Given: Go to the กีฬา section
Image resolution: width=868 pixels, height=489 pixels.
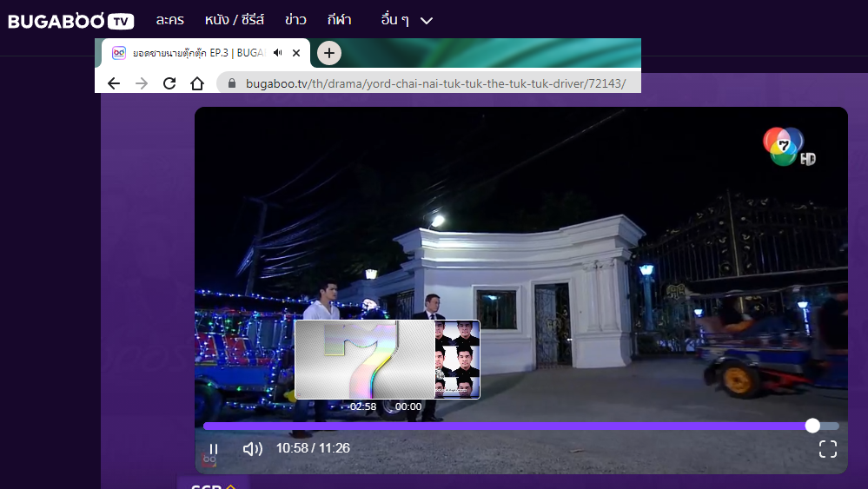Looking at the screenshot, I should 339,21.
